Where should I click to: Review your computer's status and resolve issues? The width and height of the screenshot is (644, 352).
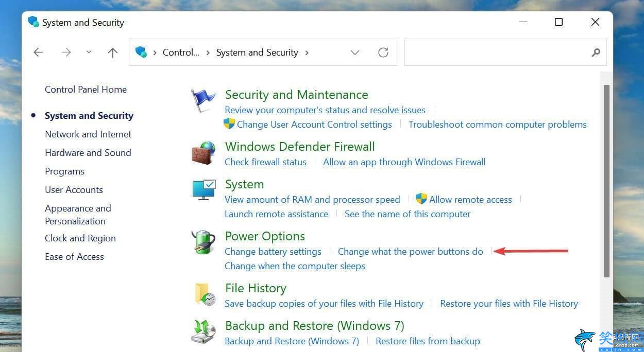click(x=325, y=110)
